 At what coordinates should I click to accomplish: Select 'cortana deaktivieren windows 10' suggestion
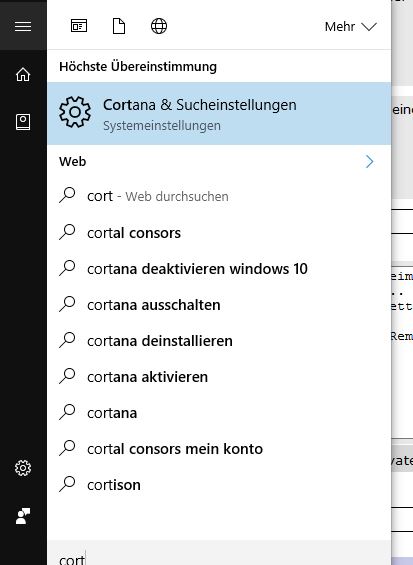(x=219, y=269)
